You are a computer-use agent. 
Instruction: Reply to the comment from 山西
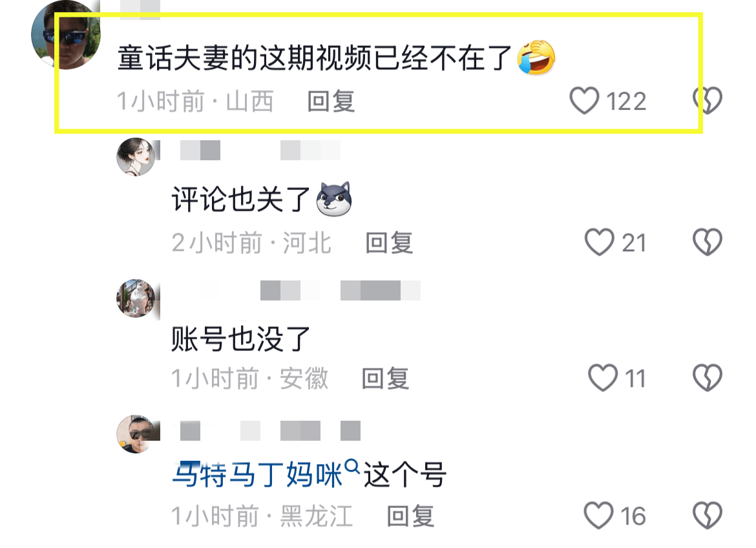(x=331, y=101)
